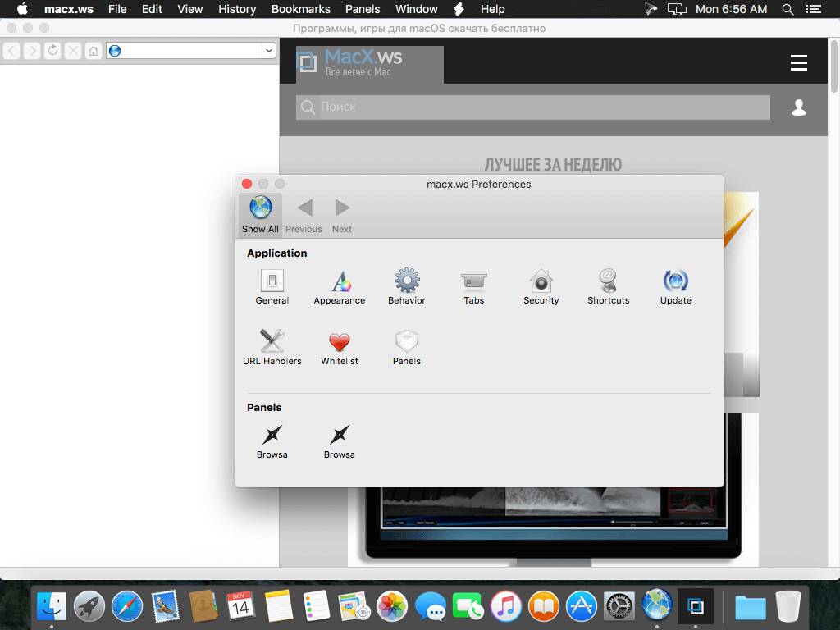Open the Update preferences pane
This screenshot has width=840, height=630.
point(676,286)
